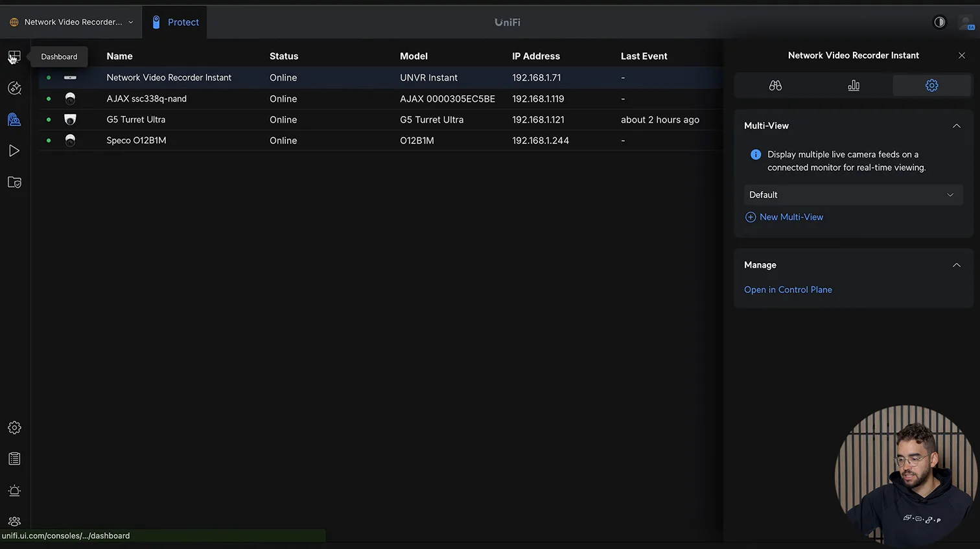
Task: Select the G5 Turret Ultra row
Action: pos(136,120)
